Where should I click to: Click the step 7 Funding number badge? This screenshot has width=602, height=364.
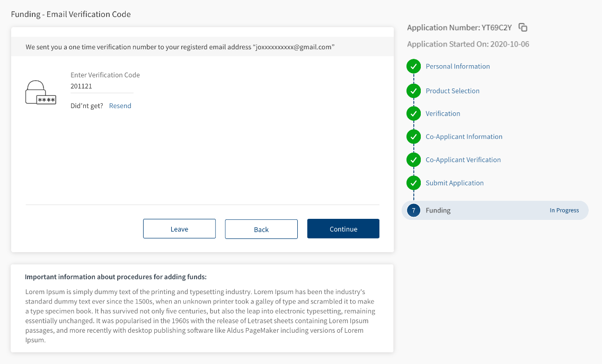tap(413, 210)
